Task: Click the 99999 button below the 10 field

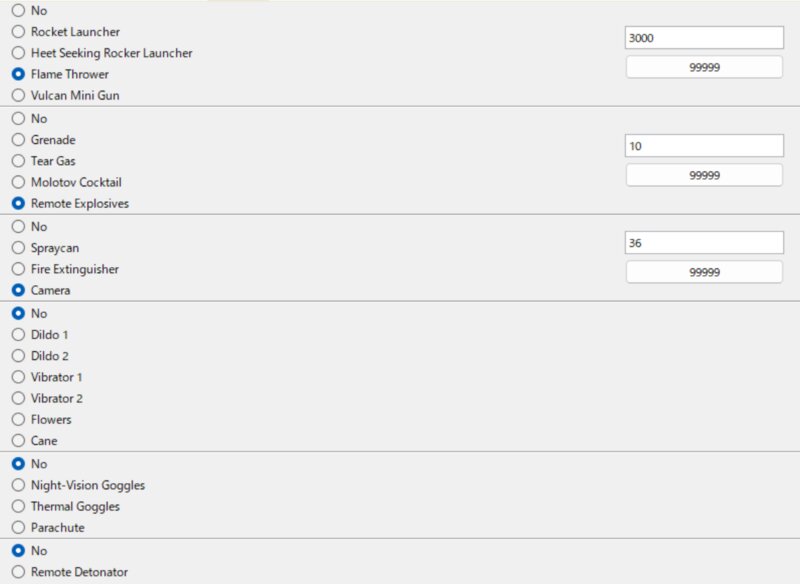Action: 704,175
